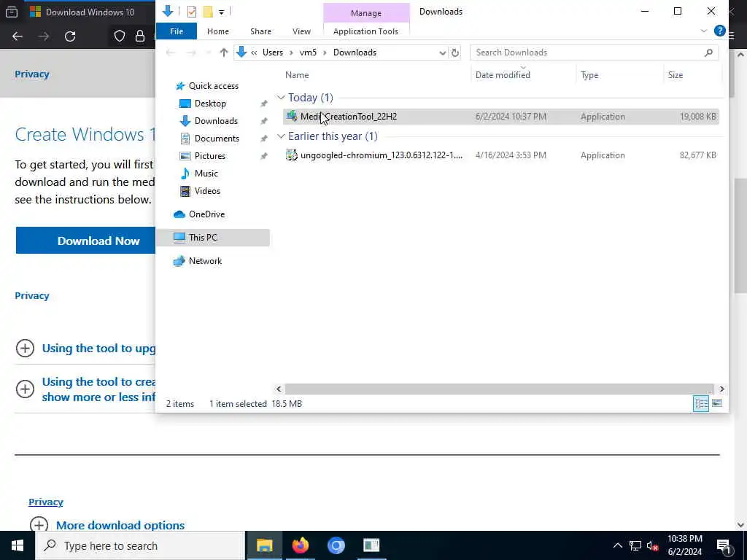This screenshot has height=560, width=747.
Task: Click top Privacy link in browser
Action: click(32, 74)
